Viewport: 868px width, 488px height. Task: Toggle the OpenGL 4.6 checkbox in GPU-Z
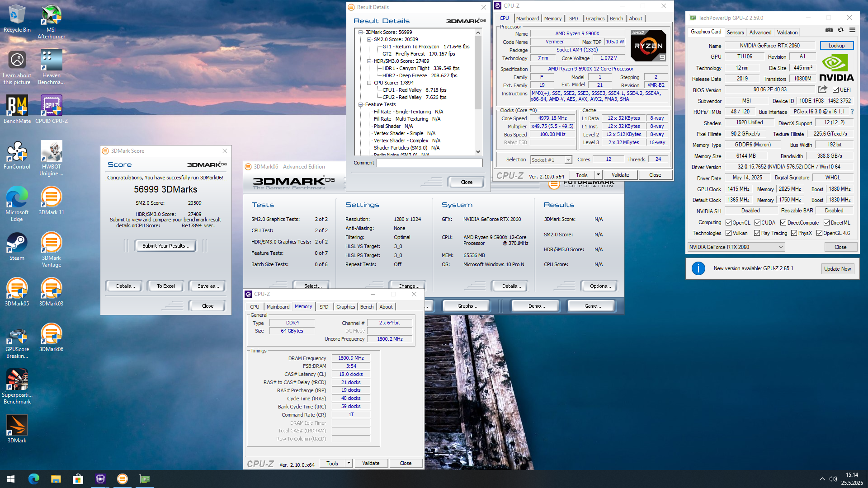[819, 233]
